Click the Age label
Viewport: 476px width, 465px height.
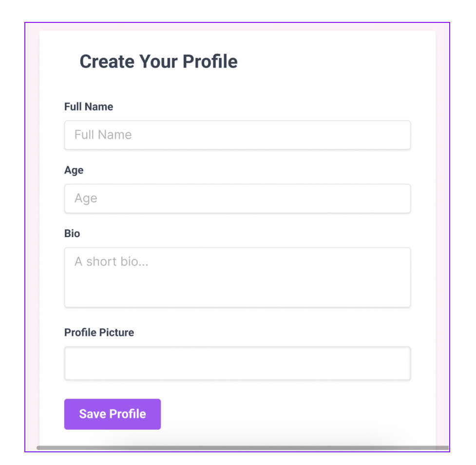74,170
